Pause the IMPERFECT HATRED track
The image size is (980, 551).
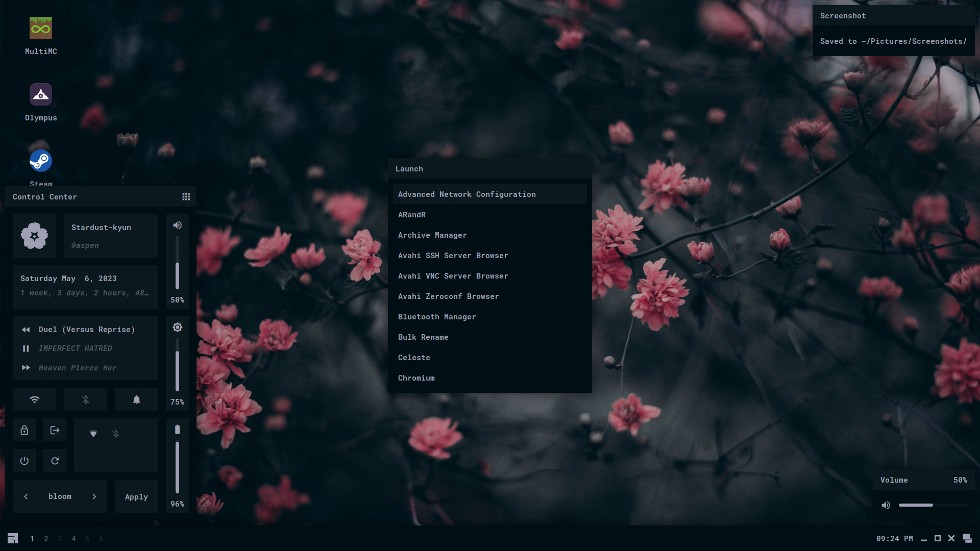point(26,348)
